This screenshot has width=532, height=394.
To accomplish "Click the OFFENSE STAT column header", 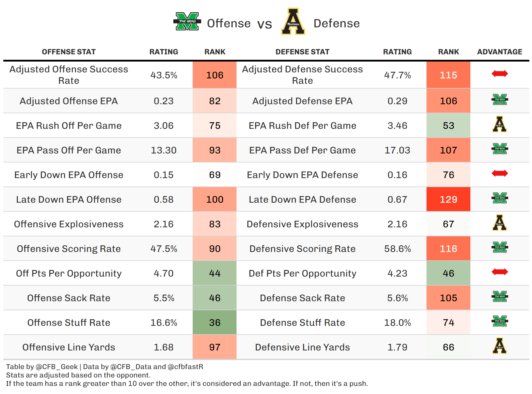I will (x=69, y=52).
